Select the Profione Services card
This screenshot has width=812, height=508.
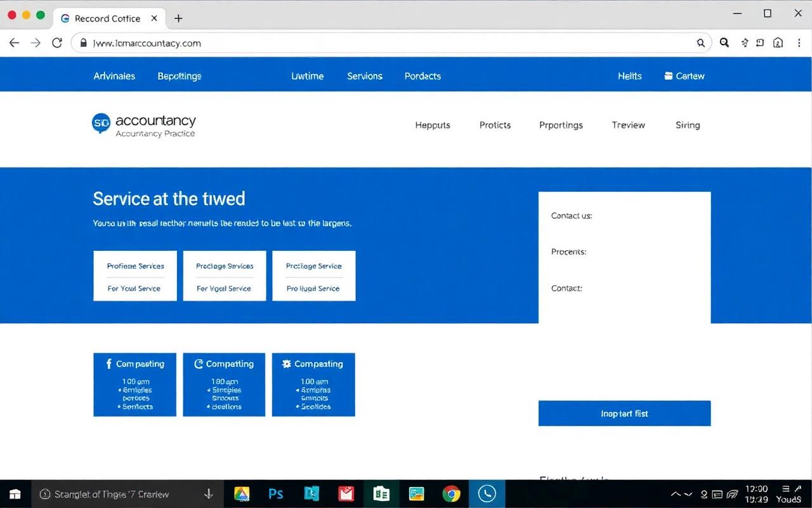click(135, 276)
